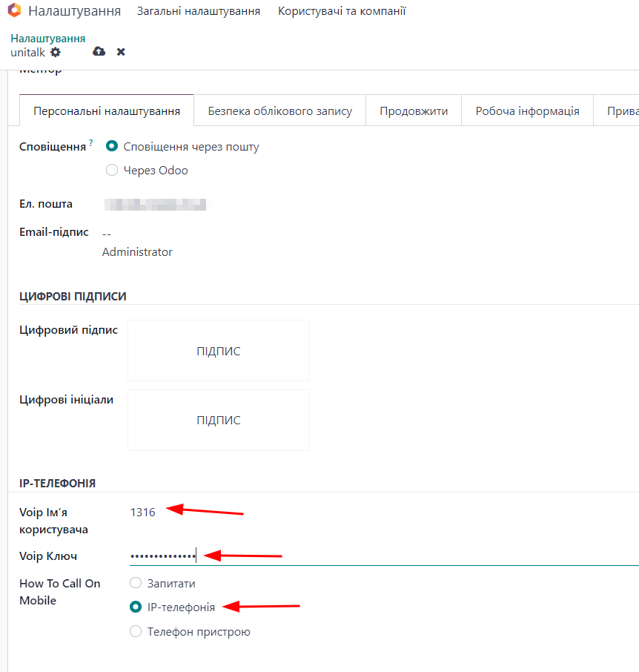
Task: Click the Цифрові ініціали signature box
Action: (218, 421)
